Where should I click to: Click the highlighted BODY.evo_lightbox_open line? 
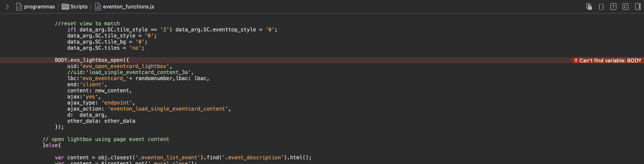[322, 60]
